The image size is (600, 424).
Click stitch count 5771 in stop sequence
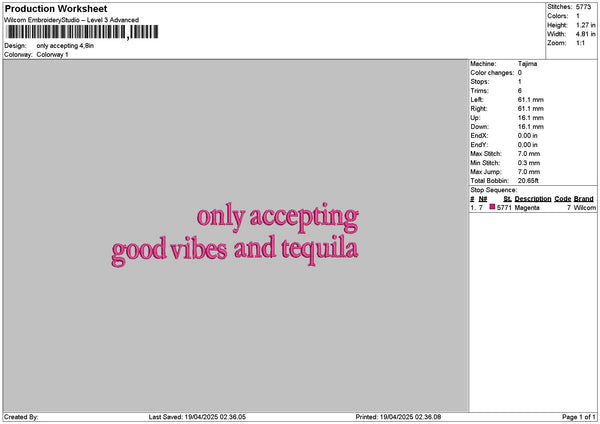click(504, 208)
